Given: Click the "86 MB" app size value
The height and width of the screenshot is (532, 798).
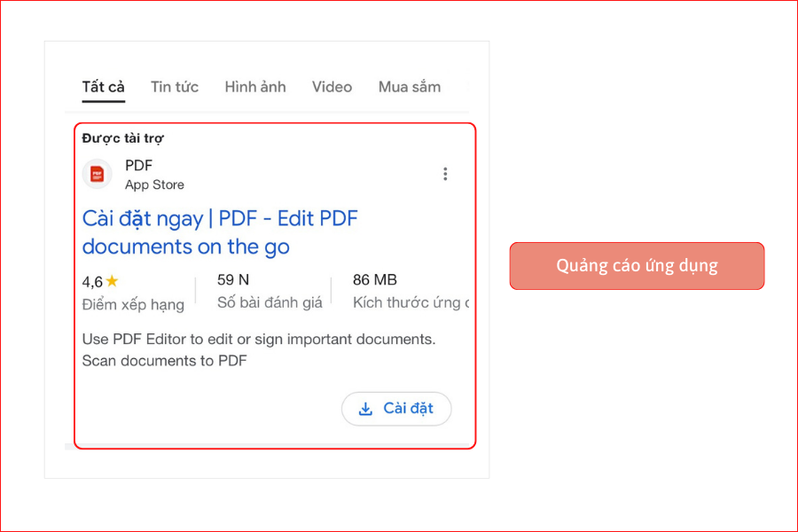Looking at the screenshot, I should 375,279.
